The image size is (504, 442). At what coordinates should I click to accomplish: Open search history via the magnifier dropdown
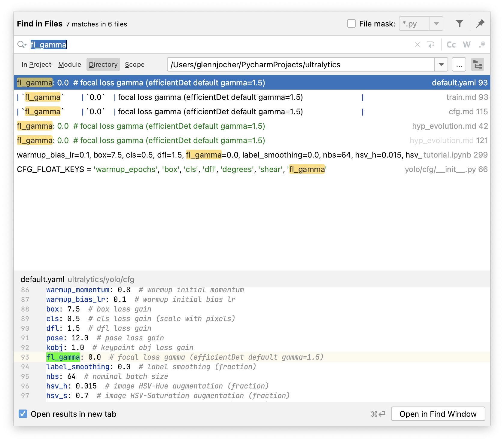pos(22,45)
